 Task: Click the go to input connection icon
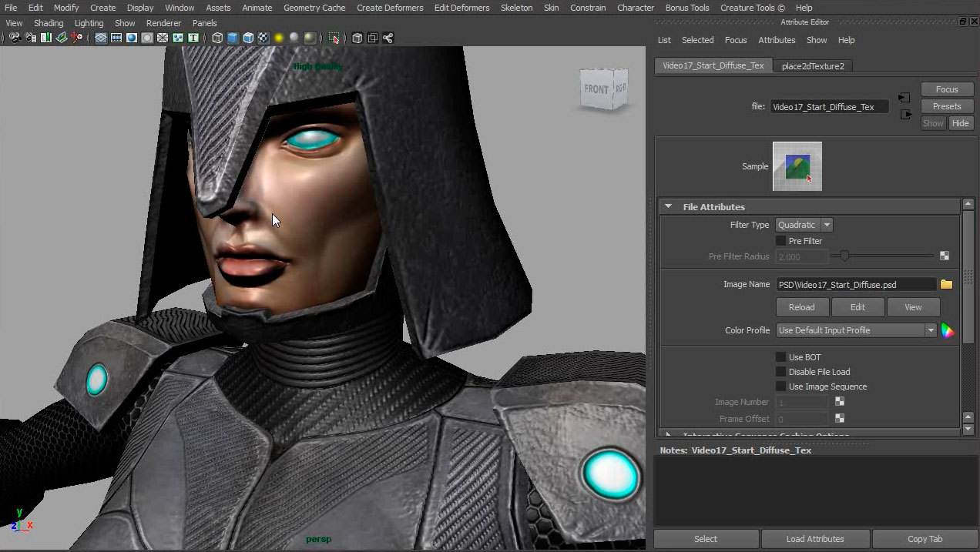click(x=904, y=99)
